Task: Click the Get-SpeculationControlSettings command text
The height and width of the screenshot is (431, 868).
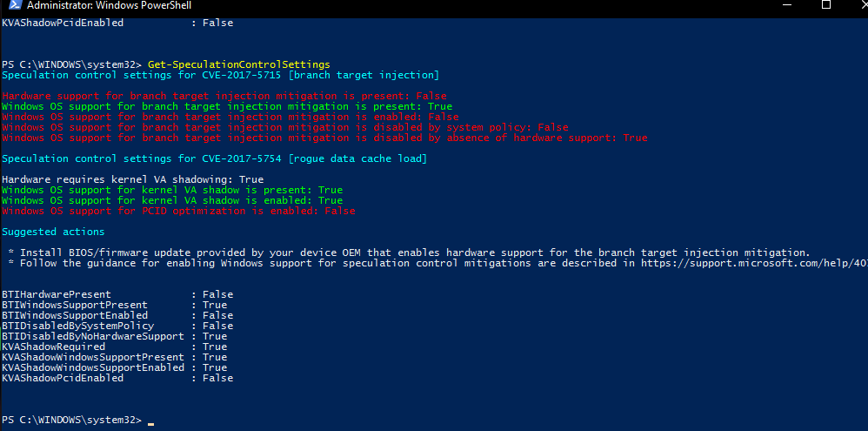Action: (238, 64)
